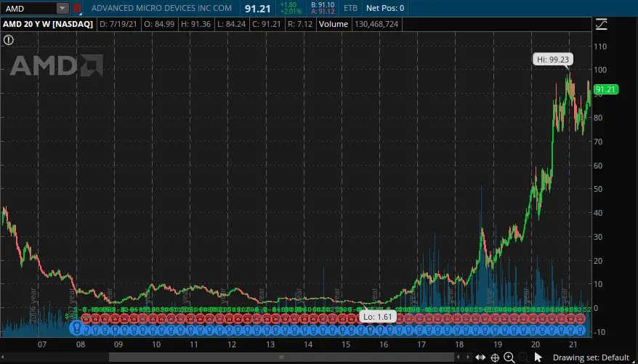Image resolution: width=638 pixels, height=364 pixels.
Task: Click the Volume label in chart header
Action: tap(334, 24)
